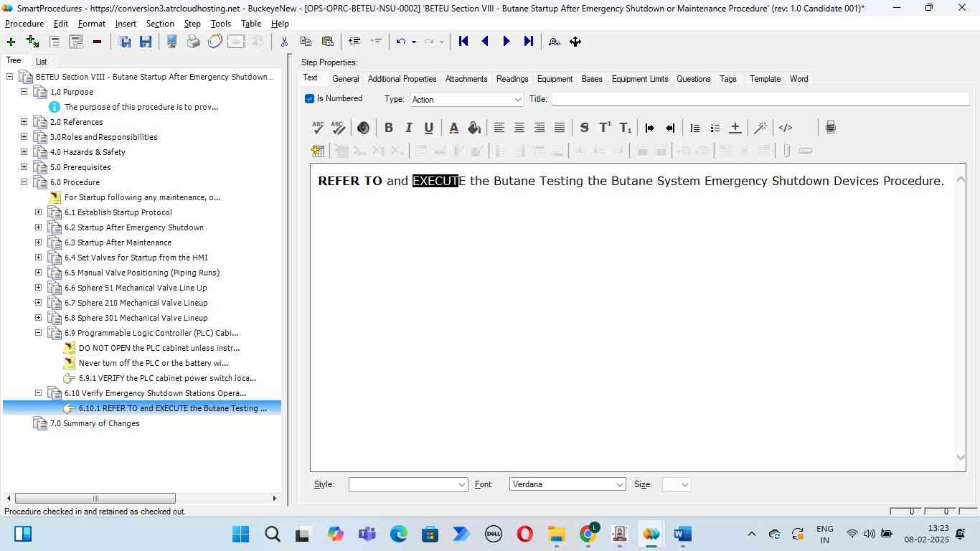Click the Bold formatting icon
The height and width of the screenshot is (551, 980).
pyautogui.click(x=388, y=128)
